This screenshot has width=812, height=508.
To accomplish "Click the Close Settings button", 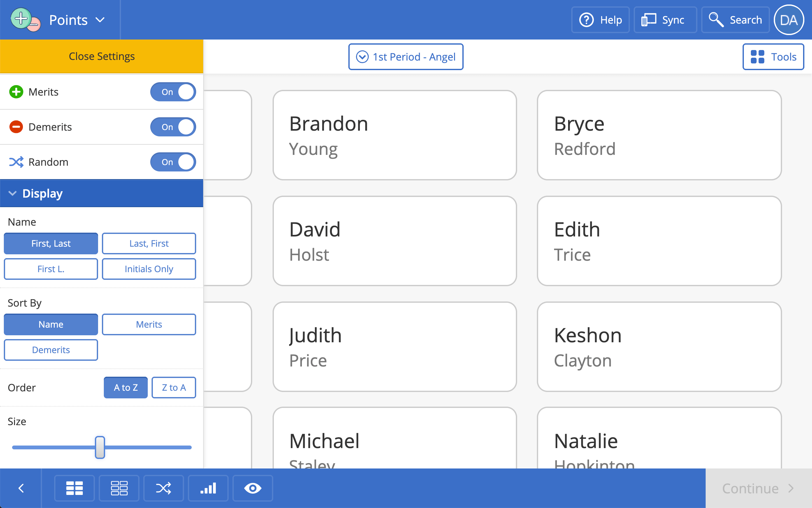I will pyautogui.click(x=101, y=56).
